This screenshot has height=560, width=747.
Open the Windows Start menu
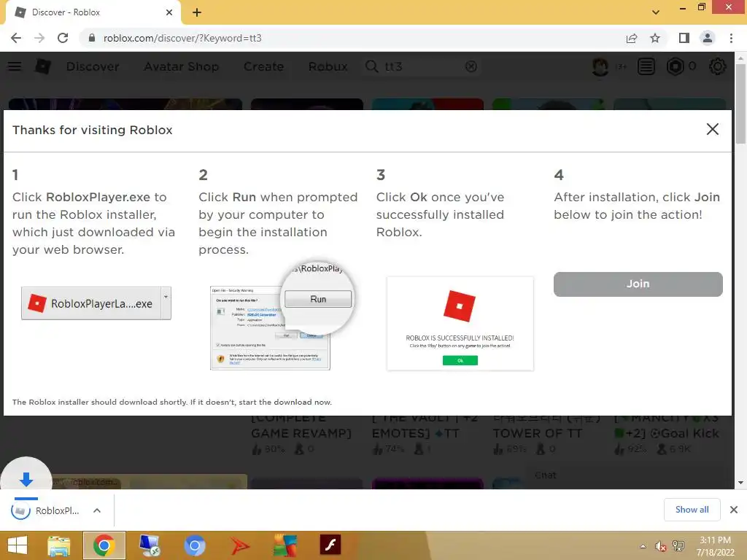(18, 545)
